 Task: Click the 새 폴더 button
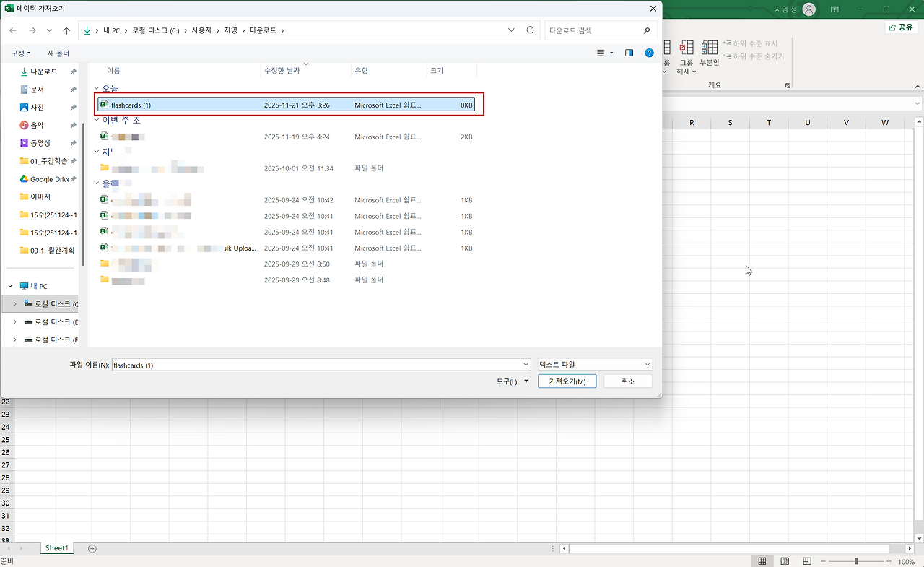click(x=58, y=53)
